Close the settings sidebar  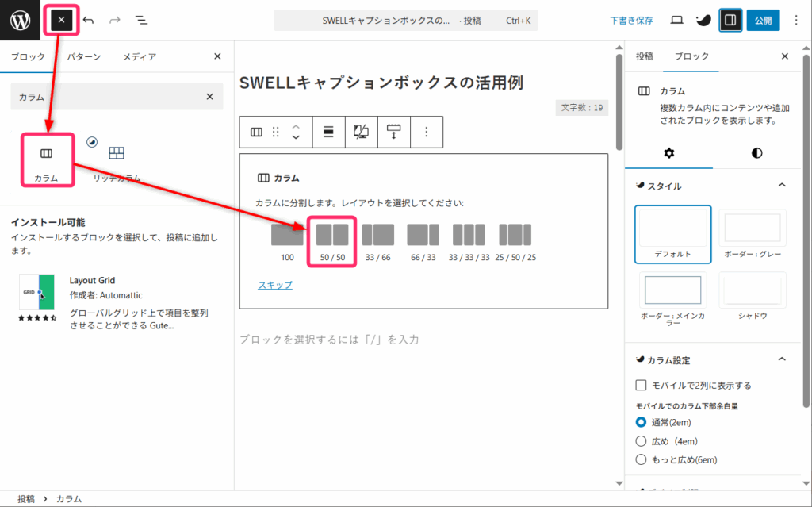[x=785, y=56]
